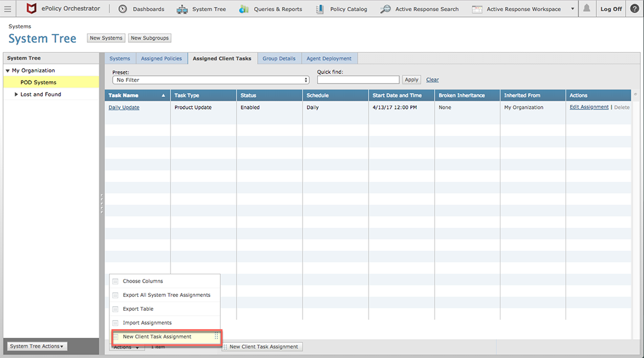Image resolution: width=644 pixels, height=358 pixels.
Task: Collapse the My Organization tree node
Action: coord(8,70)
